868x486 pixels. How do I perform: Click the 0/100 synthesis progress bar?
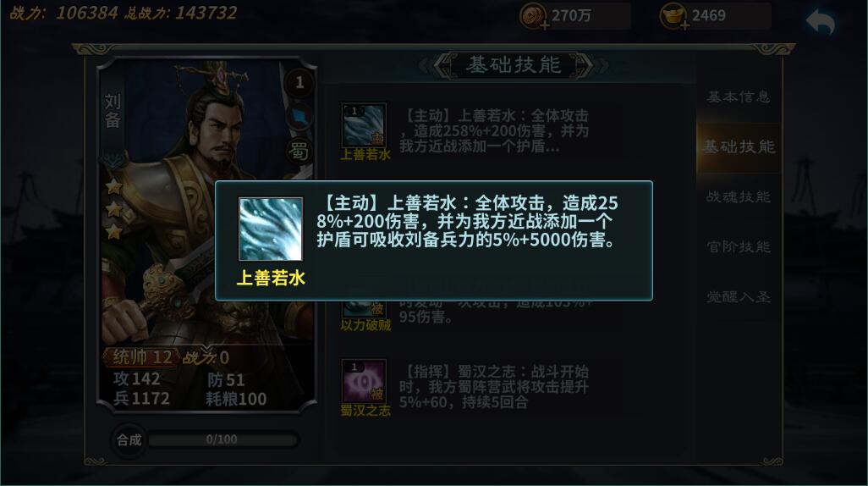click(222, 440)
